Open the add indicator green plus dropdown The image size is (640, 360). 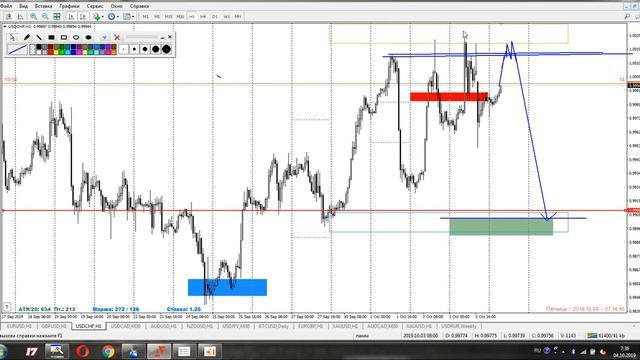98,16
